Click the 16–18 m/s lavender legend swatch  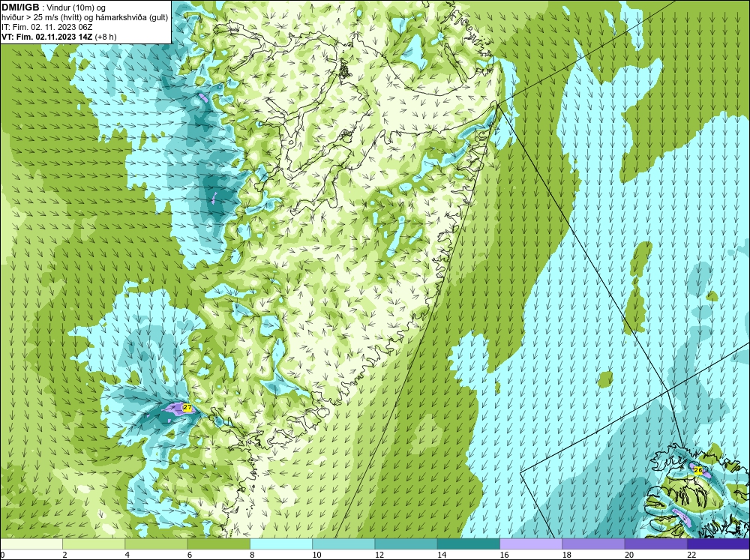[531, 544]
